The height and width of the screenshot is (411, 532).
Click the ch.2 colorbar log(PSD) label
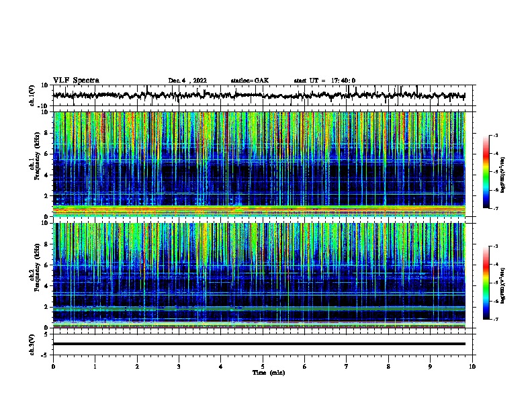coord(502,285)
